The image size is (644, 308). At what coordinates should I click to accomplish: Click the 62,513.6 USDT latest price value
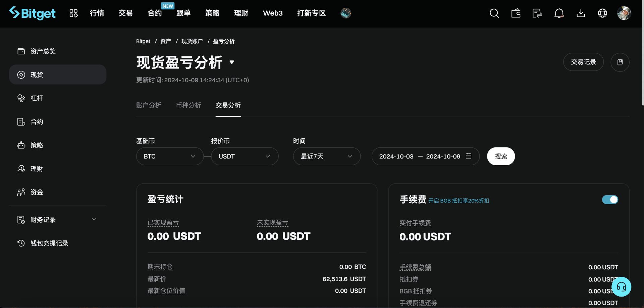pos(344,279)
